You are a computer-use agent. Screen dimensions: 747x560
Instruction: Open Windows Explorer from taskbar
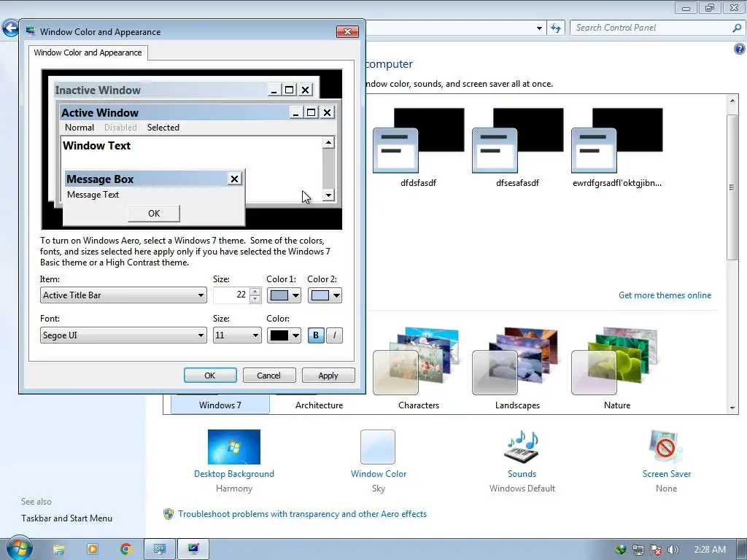click(58, 550)
